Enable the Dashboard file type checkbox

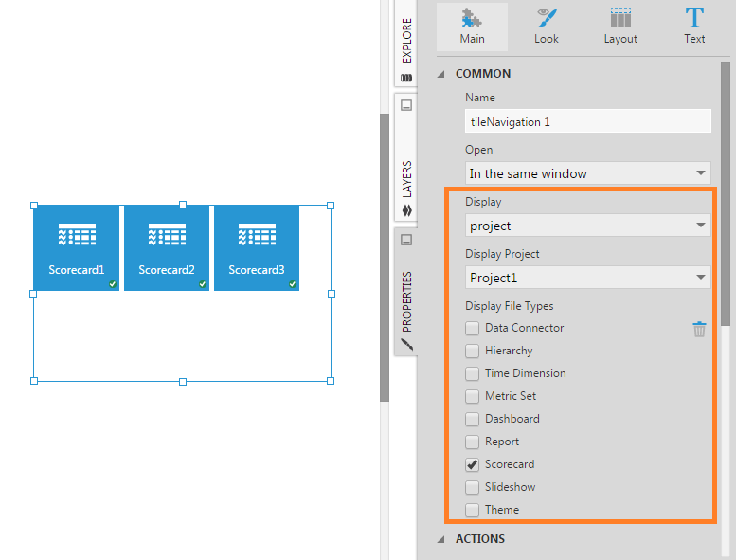(472, 420)
